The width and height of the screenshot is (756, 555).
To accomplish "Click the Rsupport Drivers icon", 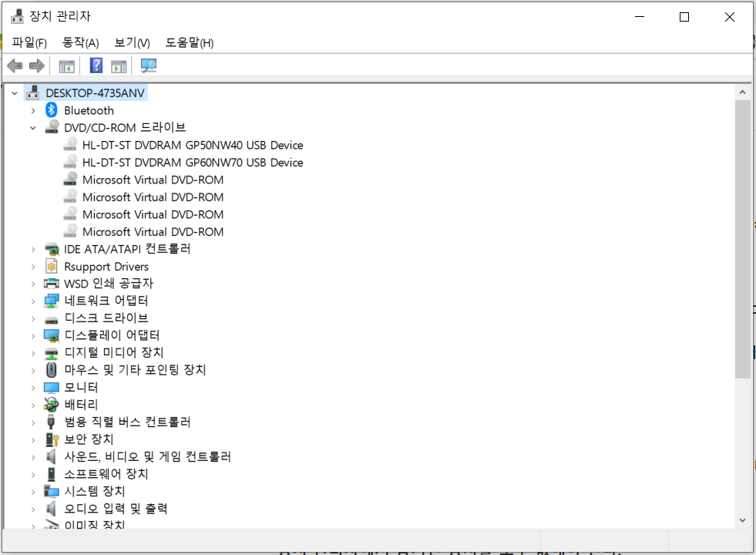I will (x=52, y=266).
